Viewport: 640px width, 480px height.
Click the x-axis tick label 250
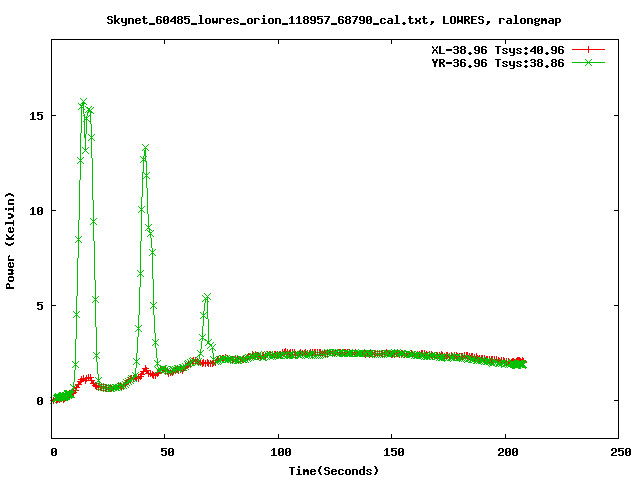(x=621, y=452)
